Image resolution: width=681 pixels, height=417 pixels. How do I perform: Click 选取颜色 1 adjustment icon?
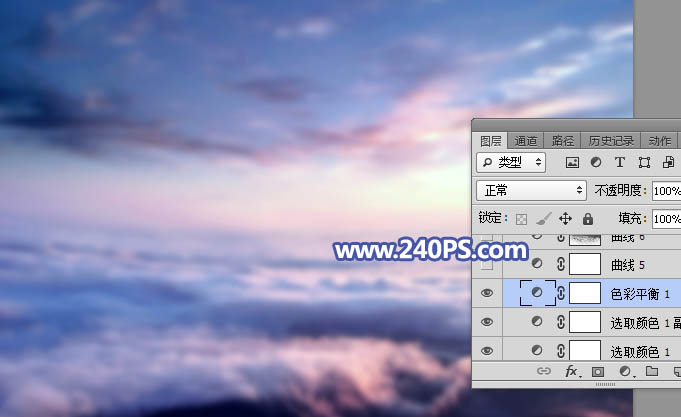(537, 350)
